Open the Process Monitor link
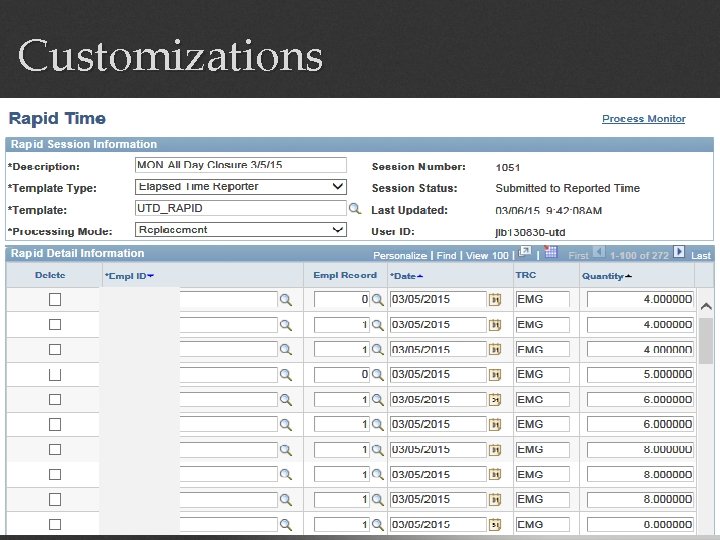The image size is (720, 540). (643, 119)
